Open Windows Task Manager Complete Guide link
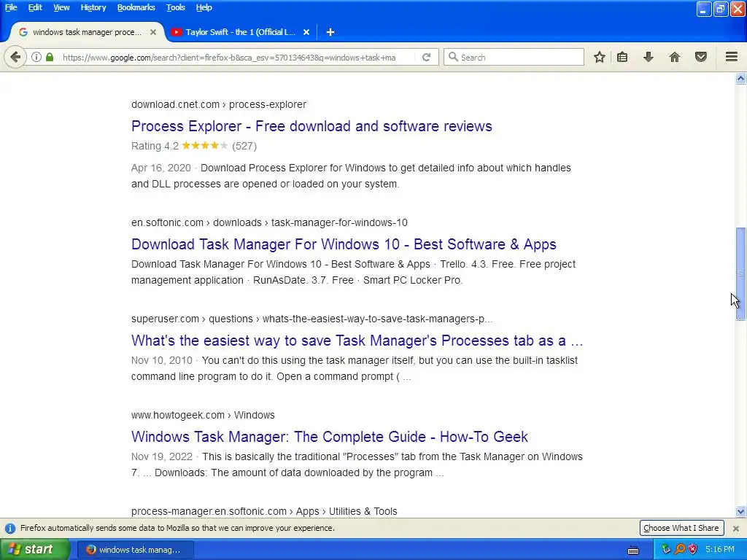 tap(330, 437)
